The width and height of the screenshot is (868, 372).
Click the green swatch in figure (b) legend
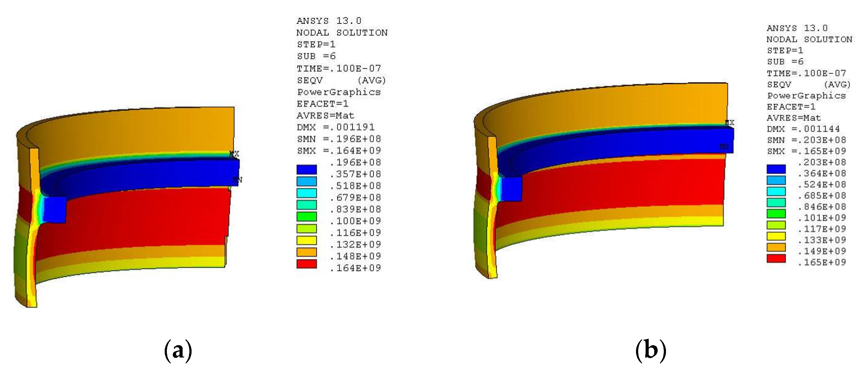point(776,214)
